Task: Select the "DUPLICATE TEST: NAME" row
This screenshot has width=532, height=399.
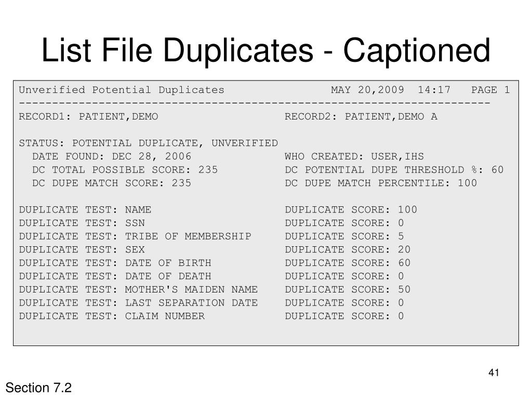Action: [85, 210]
